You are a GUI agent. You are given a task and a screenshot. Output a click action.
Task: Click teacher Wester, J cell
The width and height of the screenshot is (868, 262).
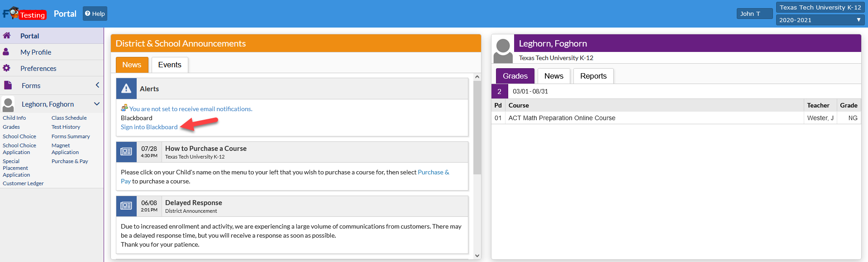[820, 118]
